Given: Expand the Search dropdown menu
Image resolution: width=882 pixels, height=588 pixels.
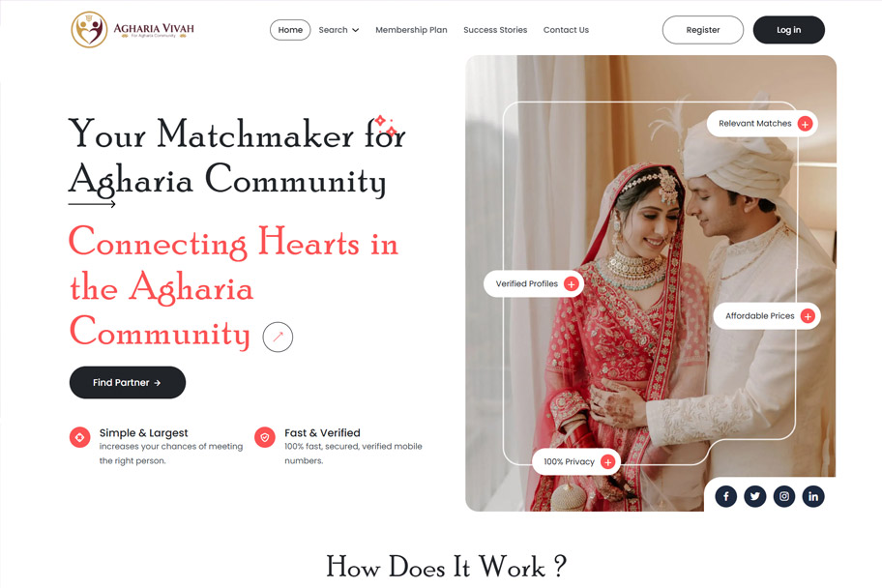Looking at the screenshot, I should click(338, 30).
